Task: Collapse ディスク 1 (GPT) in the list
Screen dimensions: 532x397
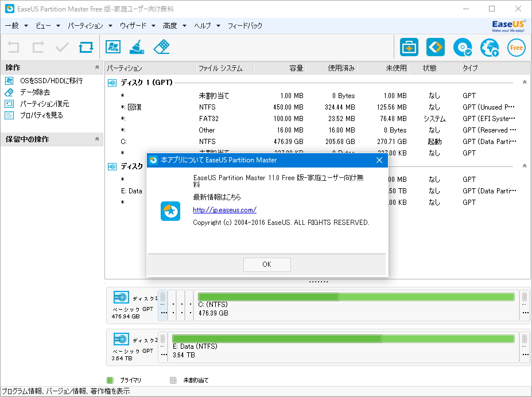Action: (x=111, y=83)
